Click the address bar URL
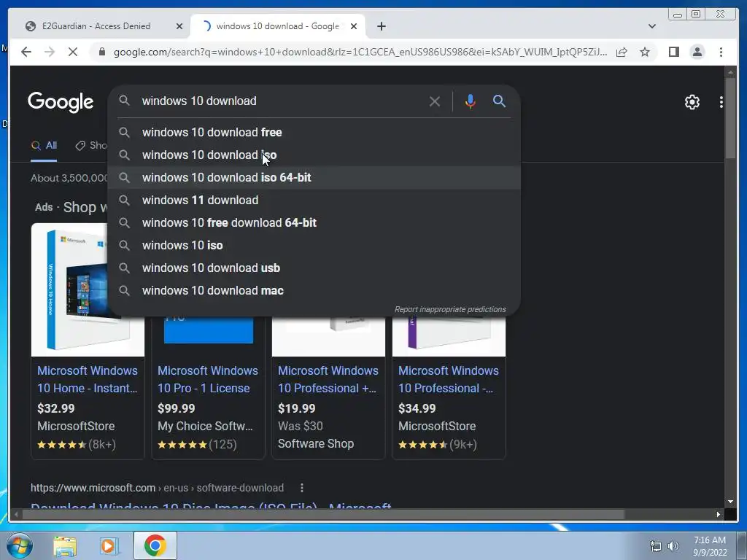 click(360, 52)
